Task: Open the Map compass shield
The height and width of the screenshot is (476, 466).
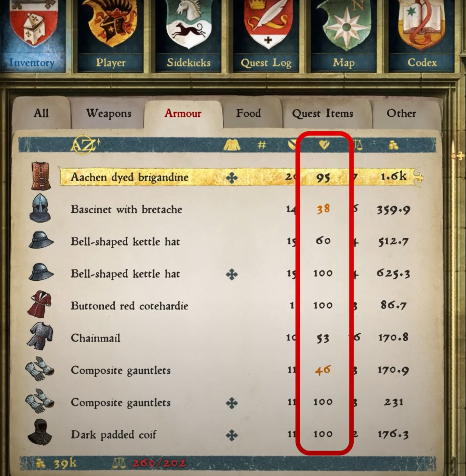Action: pyautogui.click(x=344, y=36)
